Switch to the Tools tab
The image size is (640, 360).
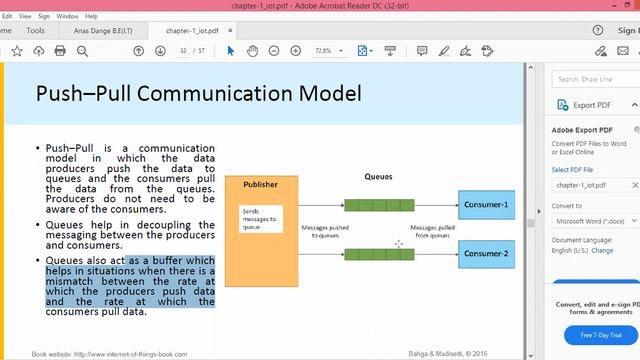pyautogui.click(x=36, y=31)
